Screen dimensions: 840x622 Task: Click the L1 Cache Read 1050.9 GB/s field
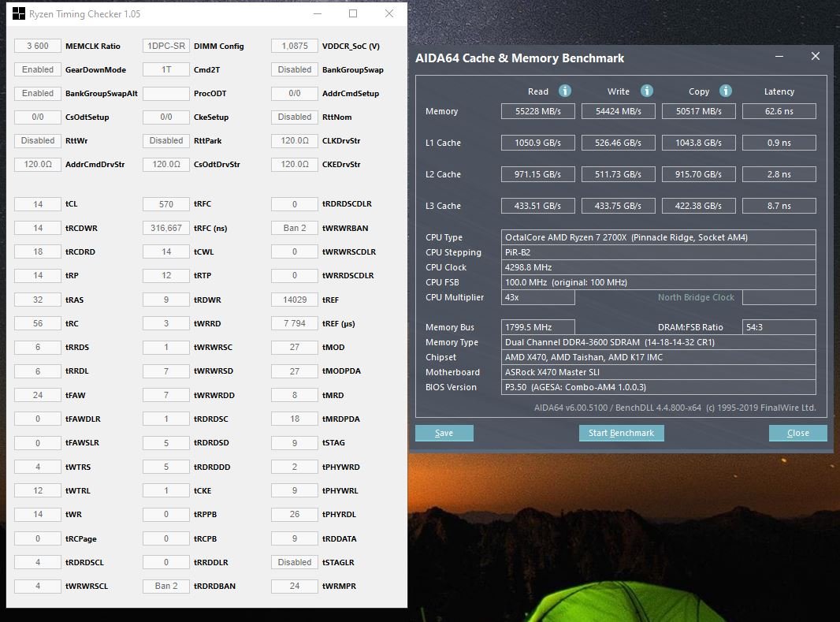click(x=538, y=143)
